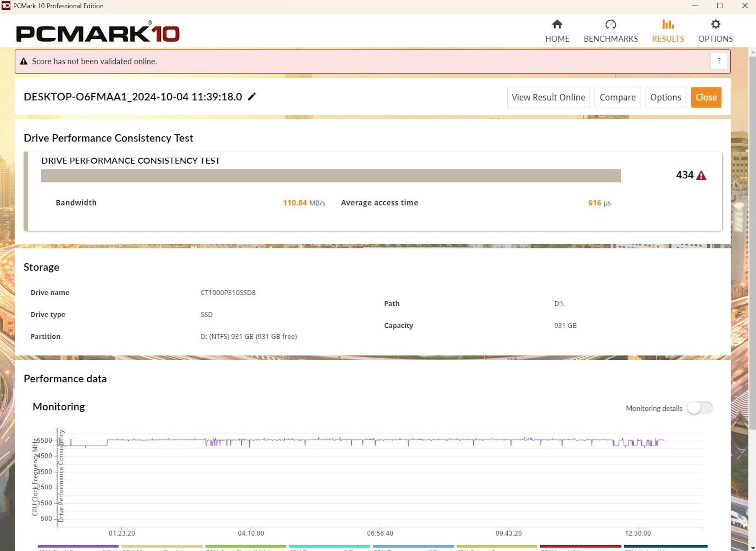Click the 500 MHz y-axis label

[46, 518]
